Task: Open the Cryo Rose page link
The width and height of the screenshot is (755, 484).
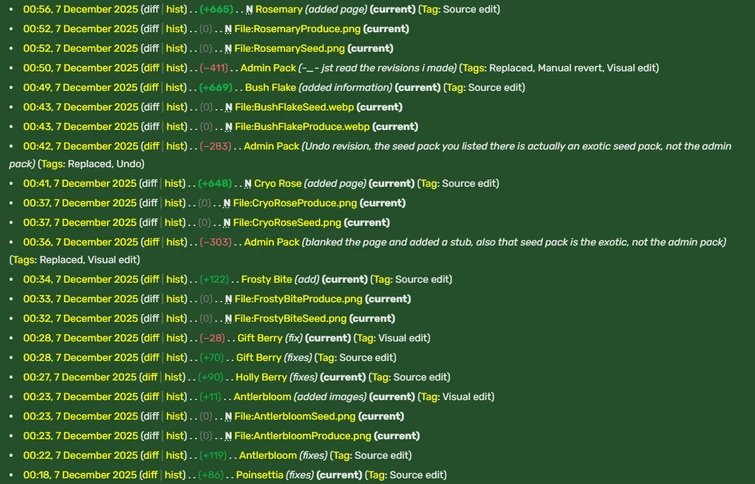Action: tap(278, 183)
